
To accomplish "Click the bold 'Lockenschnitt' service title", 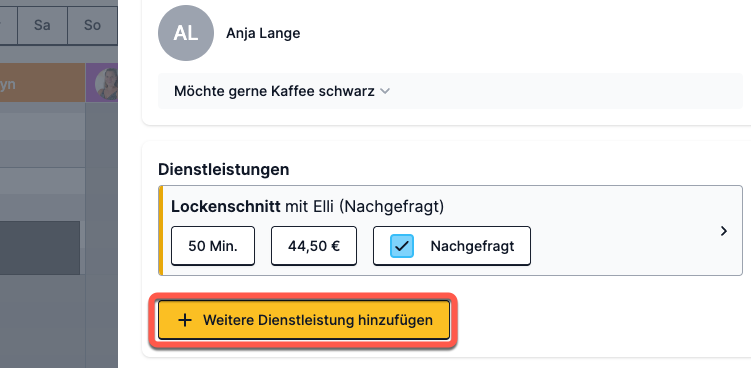I will click(x=226, y=207).
